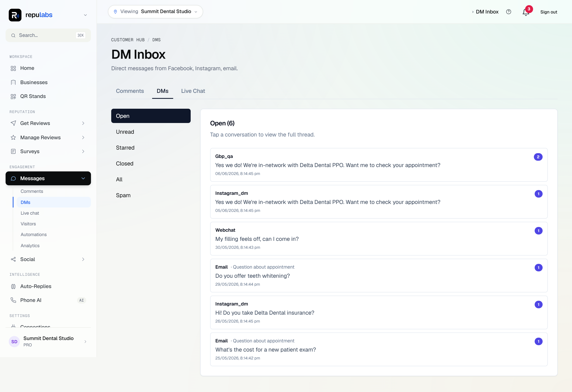Select the Open filter
Viewport: 572px width, 392px height.
pos(151,116)
